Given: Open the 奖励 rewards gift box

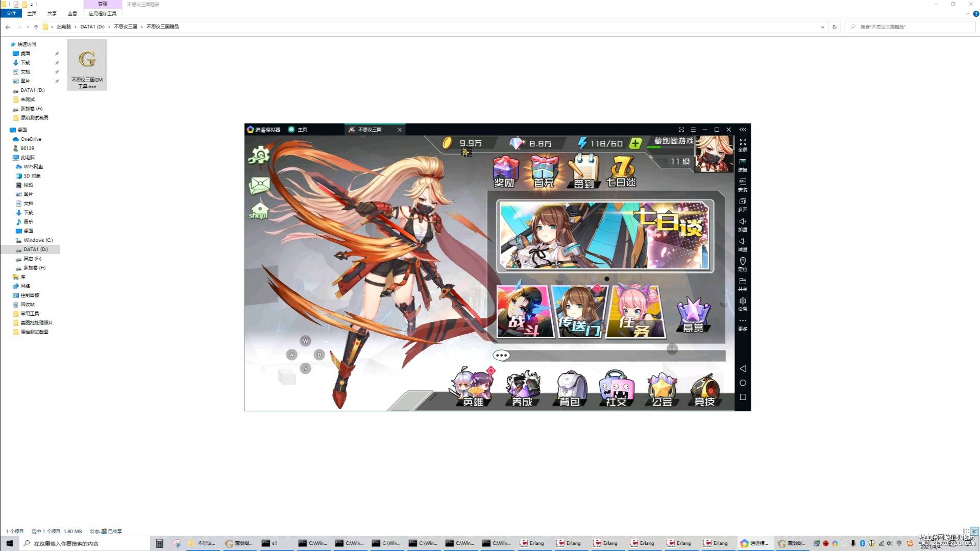Looking at the screenshot, I should pyautogui.click(x=505, y=171).
